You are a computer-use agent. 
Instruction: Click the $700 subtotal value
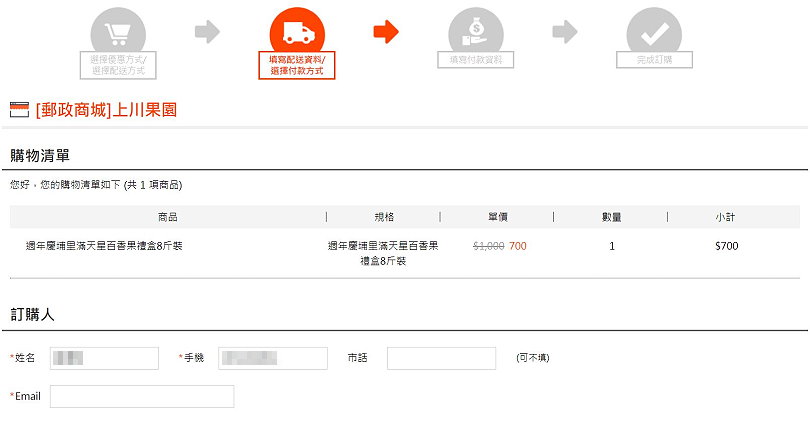[726, 245]
